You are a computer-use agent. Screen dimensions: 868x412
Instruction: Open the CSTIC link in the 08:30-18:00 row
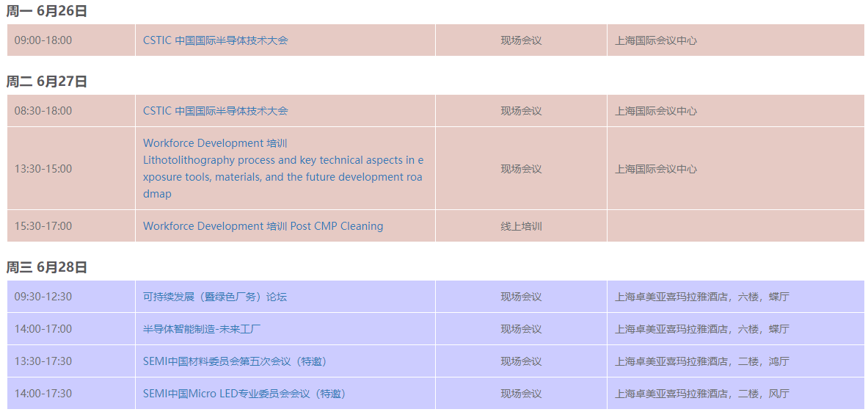click(x=215, y=111)
